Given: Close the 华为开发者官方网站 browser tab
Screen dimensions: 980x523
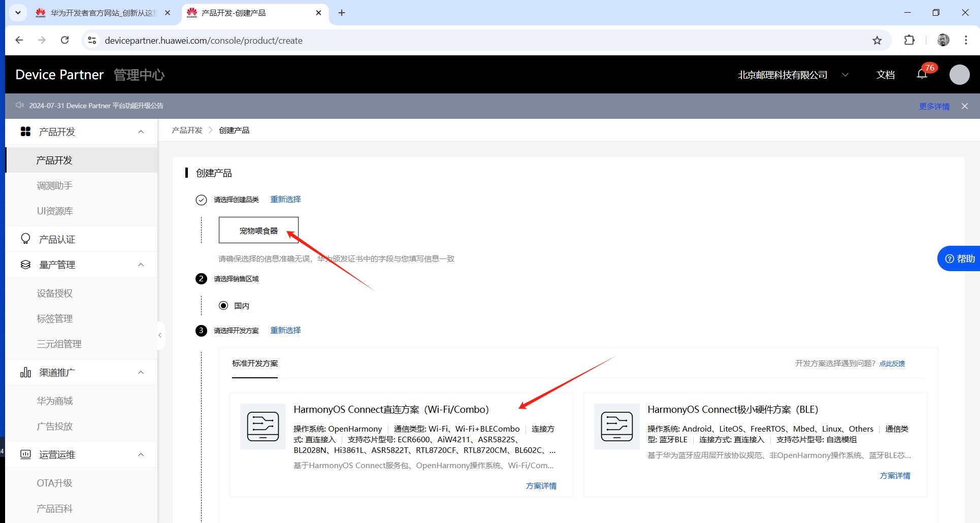Looking at the screenshot, I should (x=168, y=13).
